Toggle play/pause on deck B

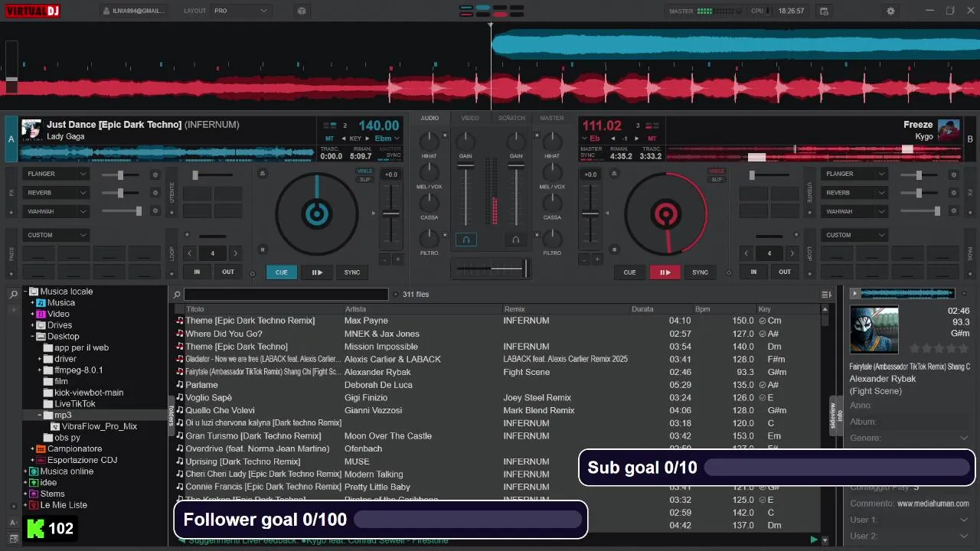665,272
